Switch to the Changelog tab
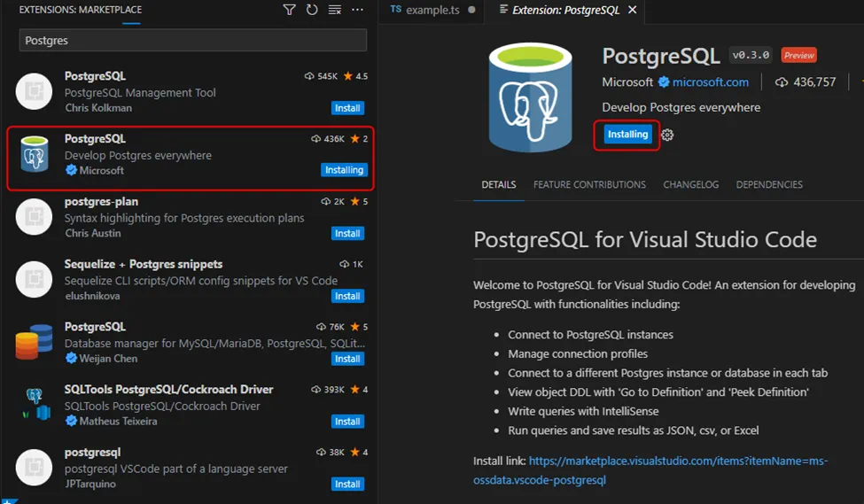The width and height of the screenshot is (864, 504). [x=690, y=185]
